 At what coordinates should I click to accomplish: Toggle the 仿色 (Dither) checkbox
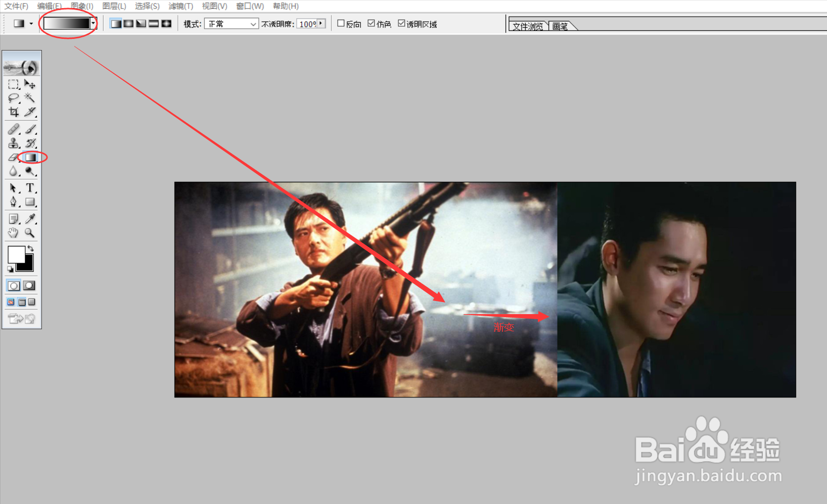tap(371, 23)
